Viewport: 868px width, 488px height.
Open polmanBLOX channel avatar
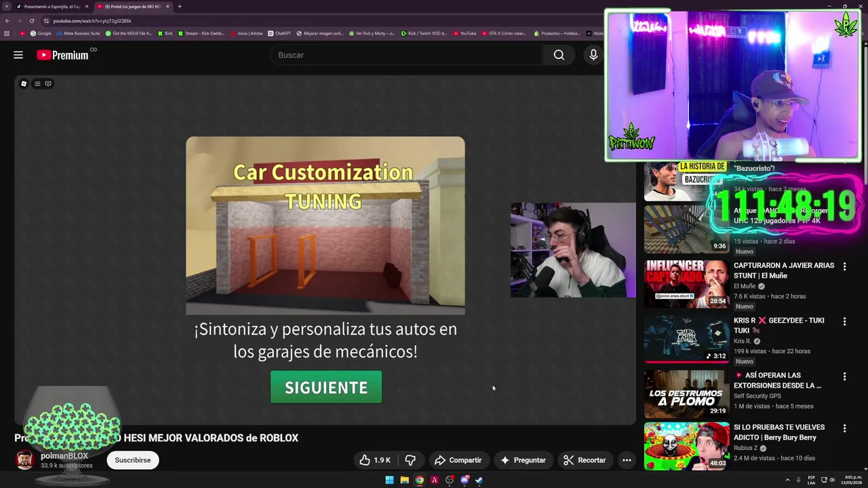coord(25,460)
